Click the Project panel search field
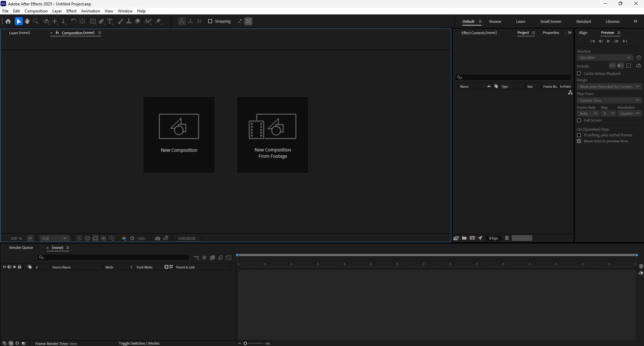The width and height of the screenshot is (644, 346). [x=513, y=77]
